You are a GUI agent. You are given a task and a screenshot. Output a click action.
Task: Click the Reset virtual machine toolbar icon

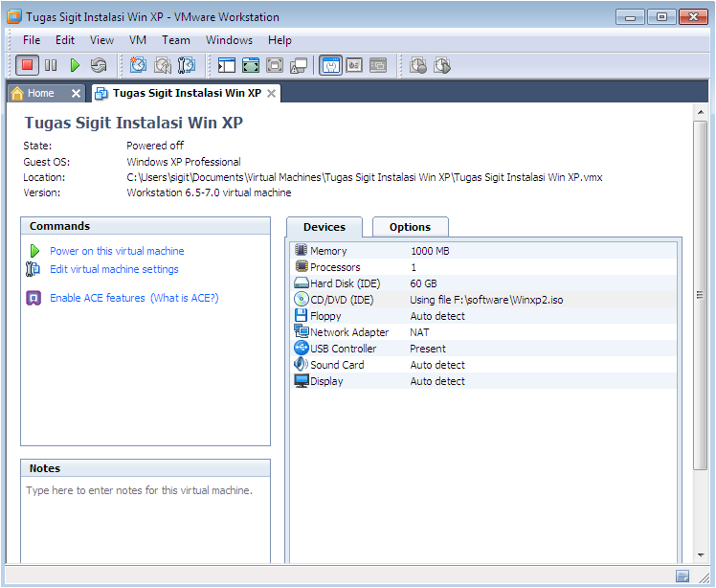(99, 65)
